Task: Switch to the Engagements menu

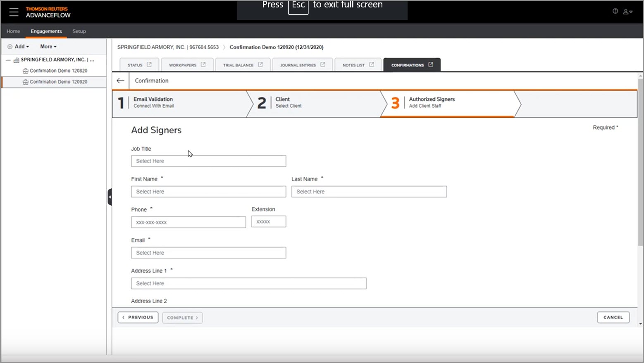Action: [x=46, y=31]
